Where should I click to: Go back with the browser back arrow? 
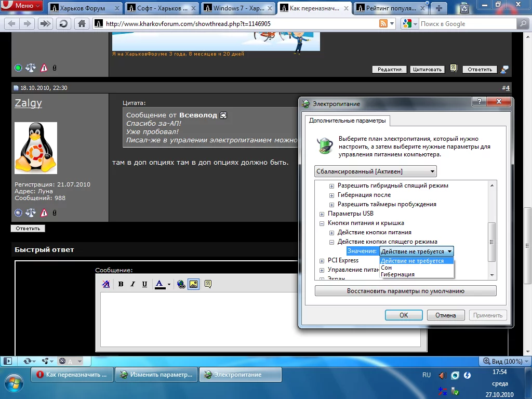[12, 24]
